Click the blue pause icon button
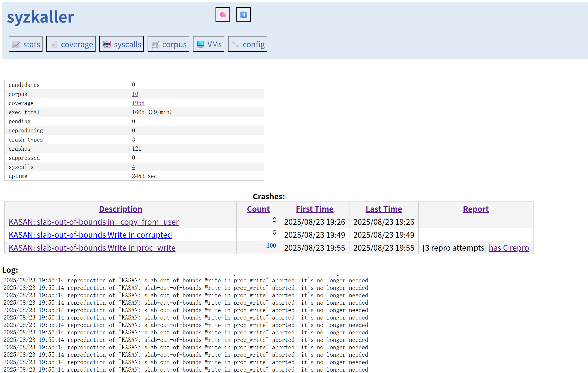Screen dimensions: 588x373 [243, 15]
